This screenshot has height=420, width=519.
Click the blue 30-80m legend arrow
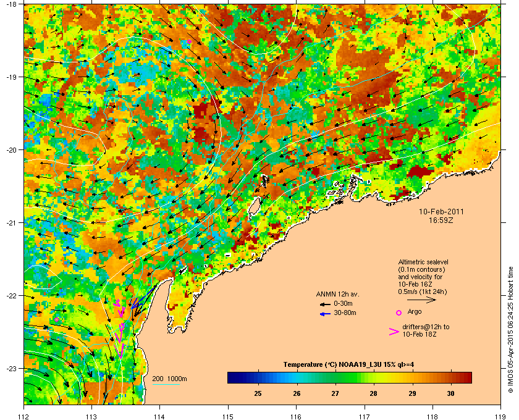[325, 314]
